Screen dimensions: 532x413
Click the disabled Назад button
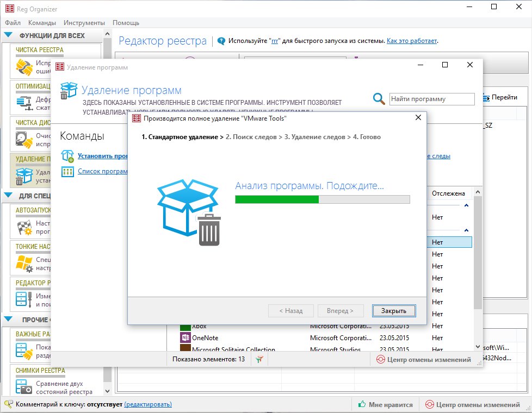pyautogui.click(x=291, y=311)
